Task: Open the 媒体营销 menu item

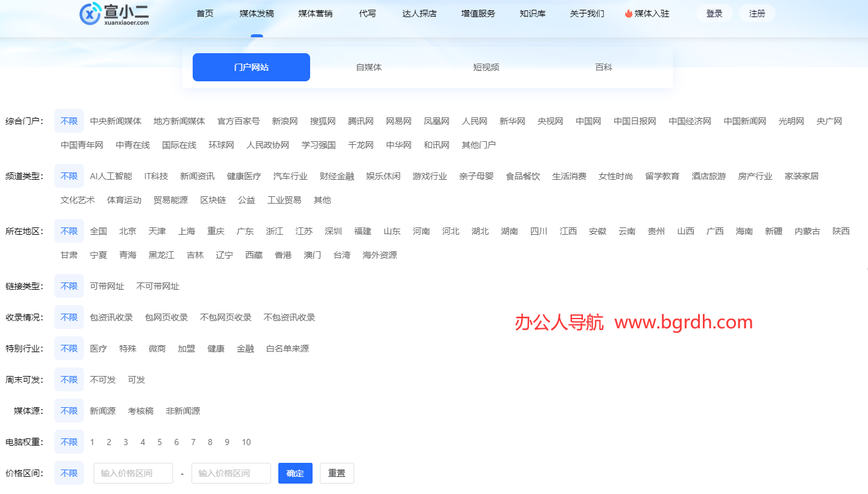Action: [316, 13]
